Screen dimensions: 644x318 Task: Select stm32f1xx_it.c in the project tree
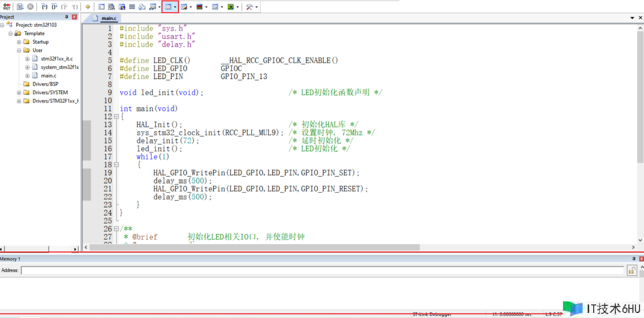point(56,59)
